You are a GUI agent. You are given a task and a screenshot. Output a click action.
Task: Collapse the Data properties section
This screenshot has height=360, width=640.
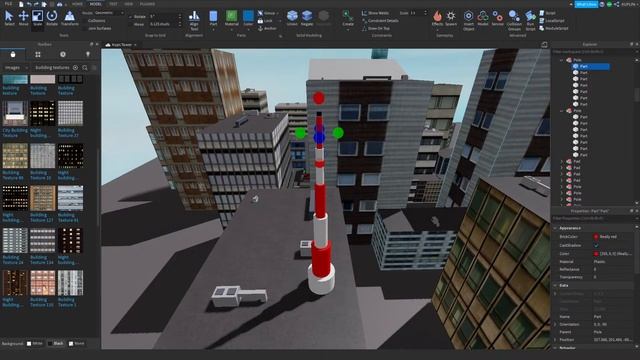[x=556, y=286]
